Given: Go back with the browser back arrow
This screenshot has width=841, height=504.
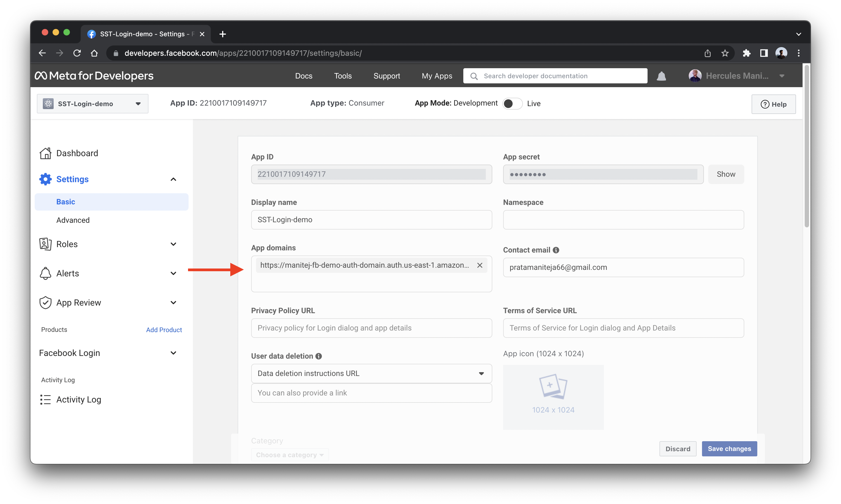Looking at the screenshot, I should point(42,53).
